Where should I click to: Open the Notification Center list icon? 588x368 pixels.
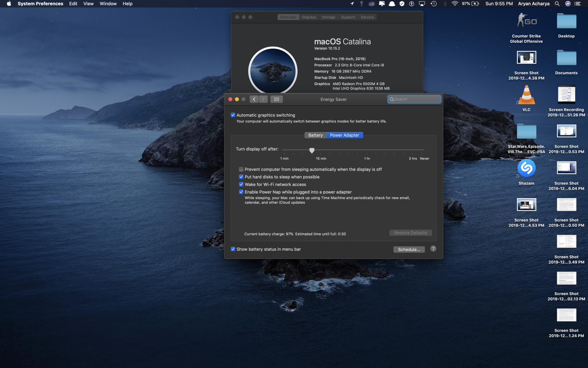(x=578, y=4)
